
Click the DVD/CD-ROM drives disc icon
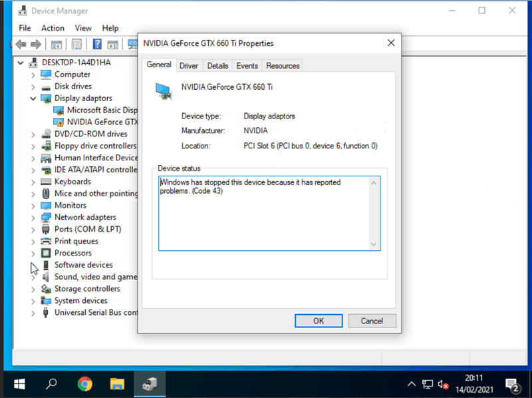point(46,134)
